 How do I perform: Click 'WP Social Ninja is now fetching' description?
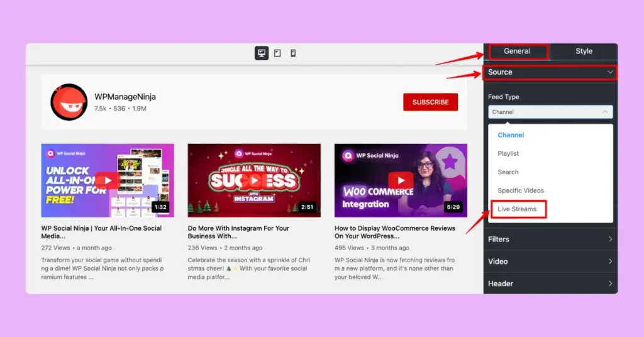(395, 268)
